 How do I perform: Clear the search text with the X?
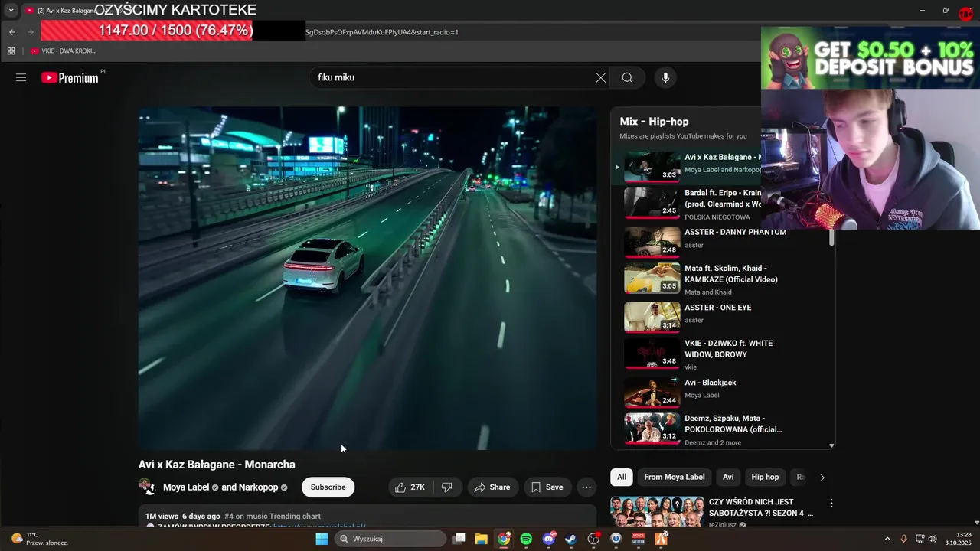point(600,77)
